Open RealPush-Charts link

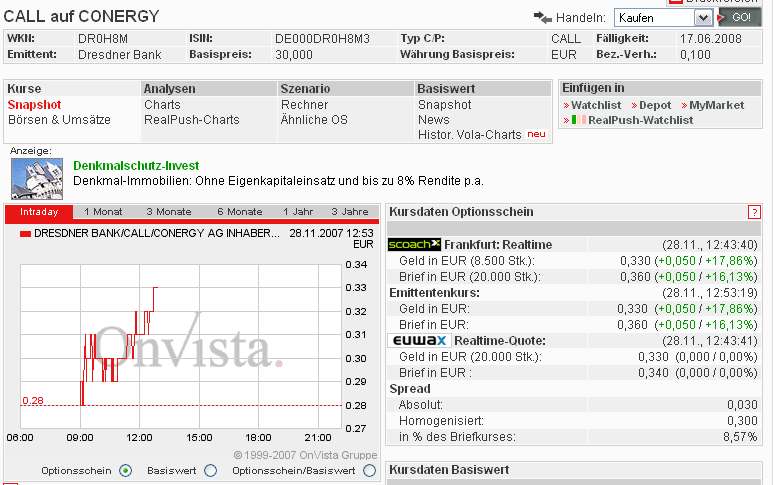[x=192, y=120]
